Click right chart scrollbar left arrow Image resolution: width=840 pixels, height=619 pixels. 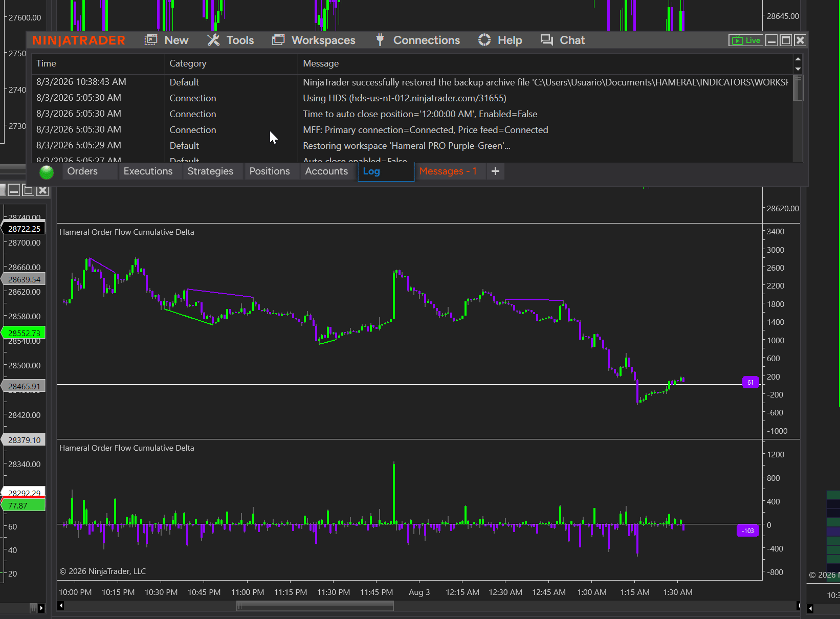pyautogui.click(x=810, y=608)
